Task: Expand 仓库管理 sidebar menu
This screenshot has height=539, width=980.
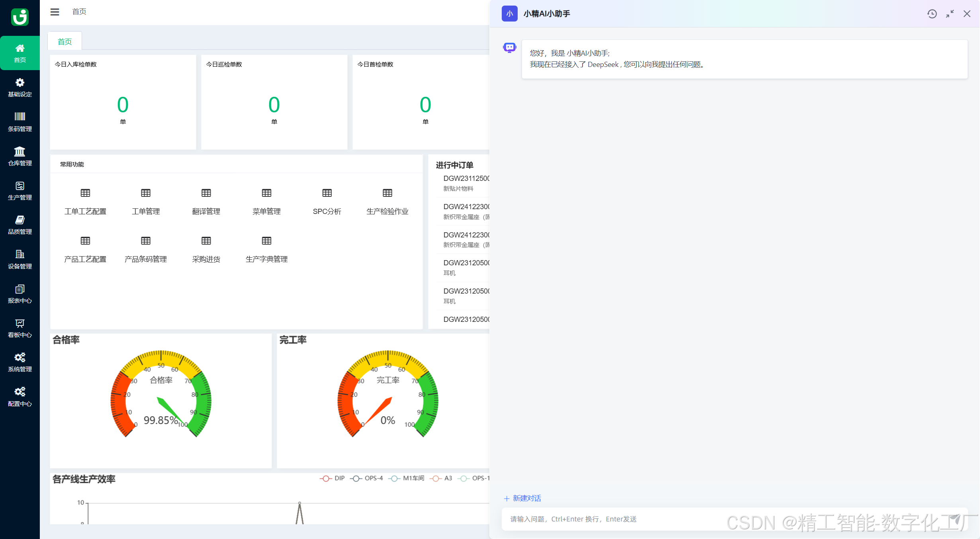Action: (20, 156)
